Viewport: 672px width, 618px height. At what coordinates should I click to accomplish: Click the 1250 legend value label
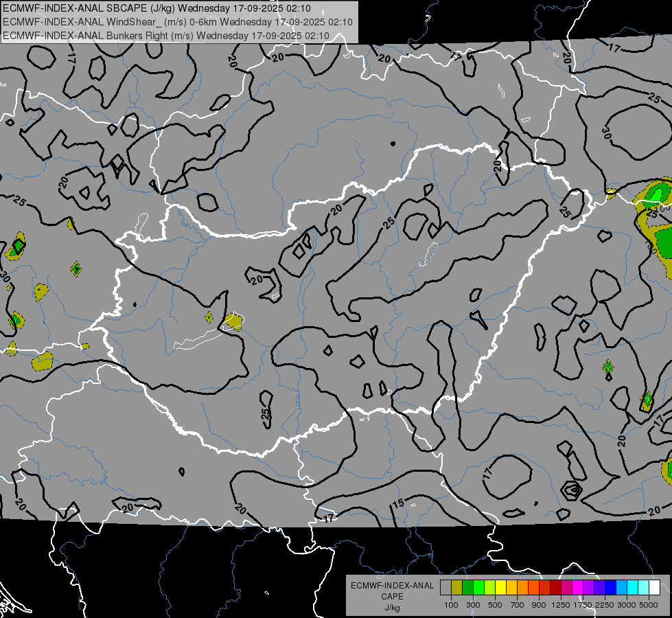click(561, 605)
